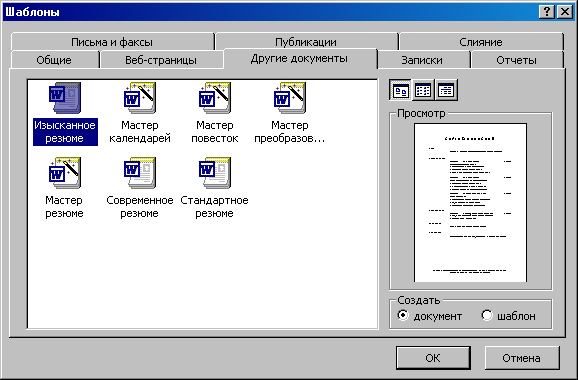The width and height of the screenshot is (578, 380).
Task: Choose the документ radio option
Action: point(430,316)
